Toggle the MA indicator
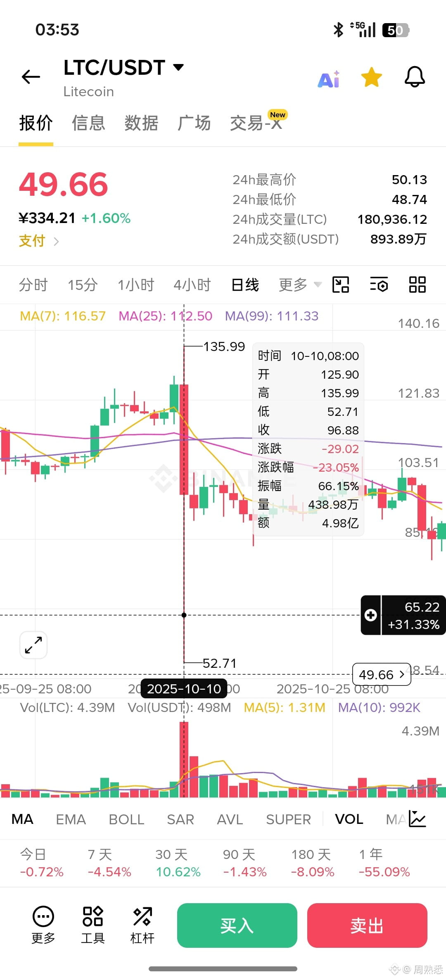This screenshot has height=980, width=446. click(22, 819)
